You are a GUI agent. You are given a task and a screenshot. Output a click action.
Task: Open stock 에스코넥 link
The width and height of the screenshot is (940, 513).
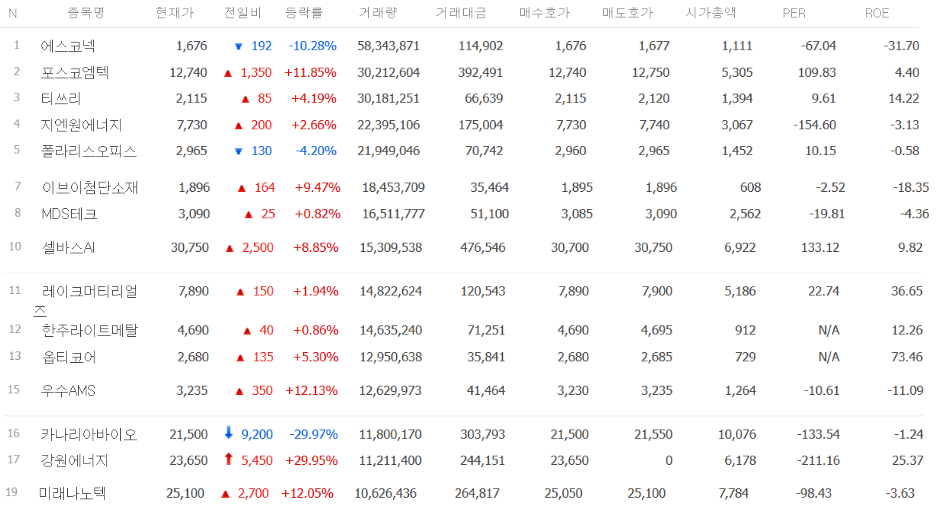tap(68, 46)
